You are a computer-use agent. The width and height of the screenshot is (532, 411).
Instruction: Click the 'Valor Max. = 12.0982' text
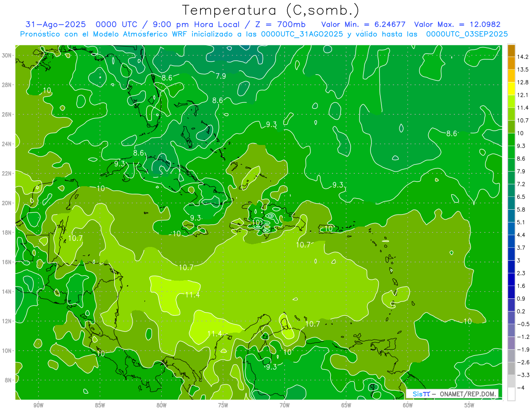point(458,24)
